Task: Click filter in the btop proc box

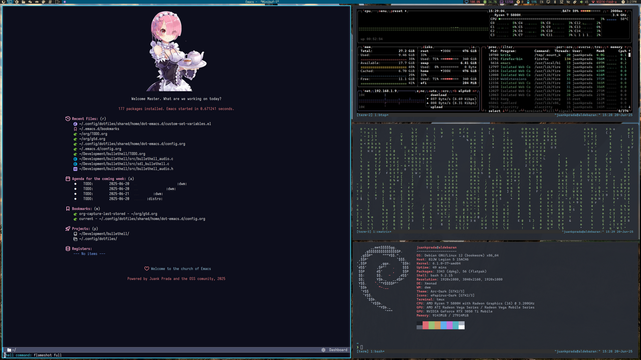Action: 506,47
